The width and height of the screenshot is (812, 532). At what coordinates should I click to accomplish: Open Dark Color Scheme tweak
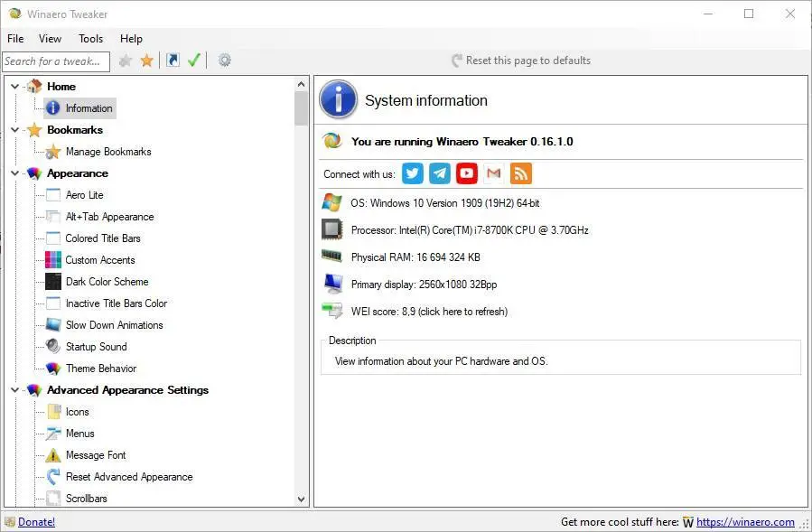click(x=107, y=283)
